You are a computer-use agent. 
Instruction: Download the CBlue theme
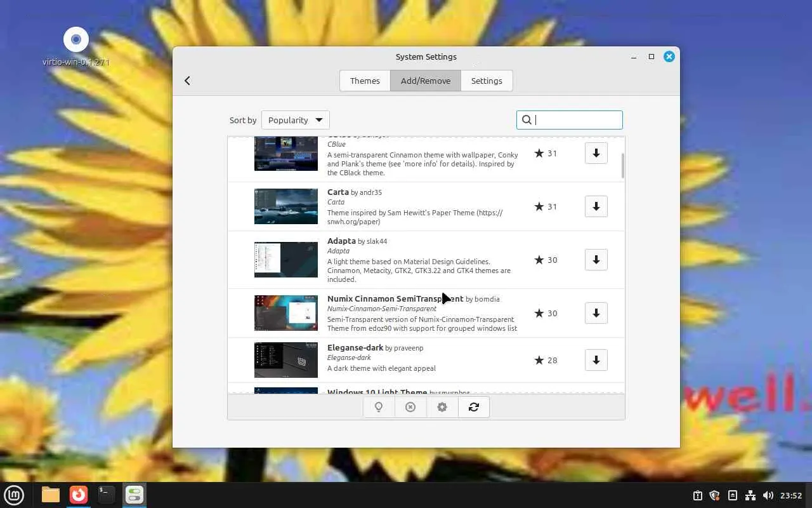pyautogui.click(x=596, y=153)
